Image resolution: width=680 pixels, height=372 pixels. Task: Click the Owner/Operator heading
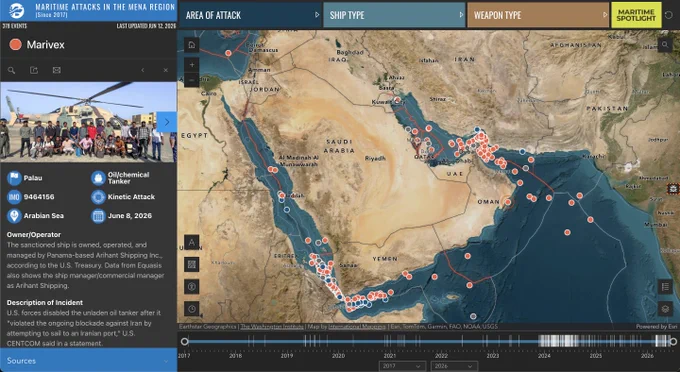tap(34, 235)
